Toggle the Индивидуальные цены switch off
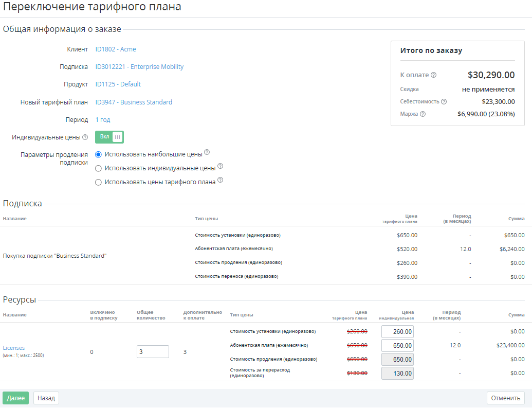 [x=109, y=137]
